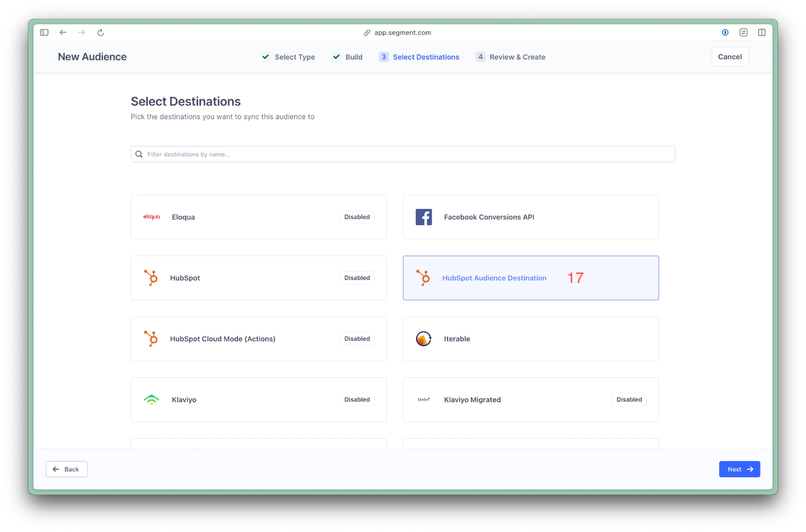The image size is (806, 532).
Task: Reload the page with refresh icon
Action: (x=100, y=33)
